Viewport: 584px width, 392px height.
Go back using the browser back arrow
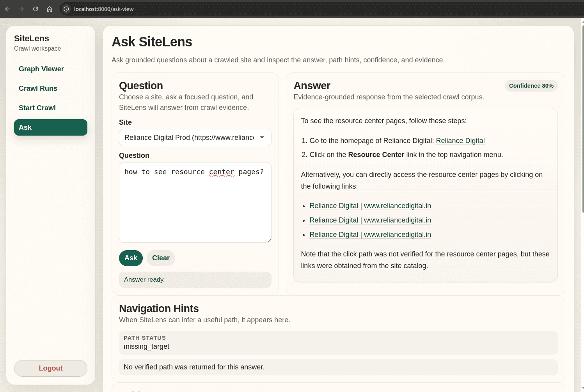(x=7, y=9)
